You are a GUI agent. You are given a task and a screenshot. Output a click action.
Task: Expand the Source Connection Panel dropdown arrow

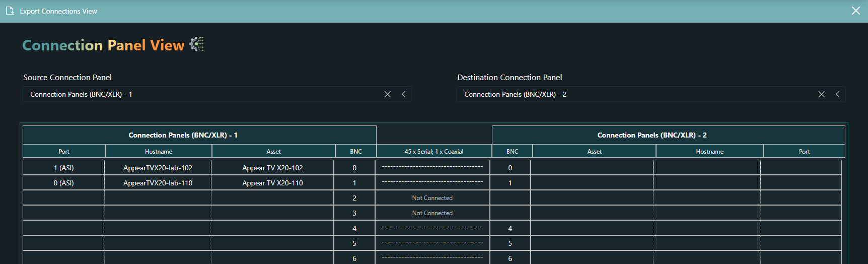(404, 94)
